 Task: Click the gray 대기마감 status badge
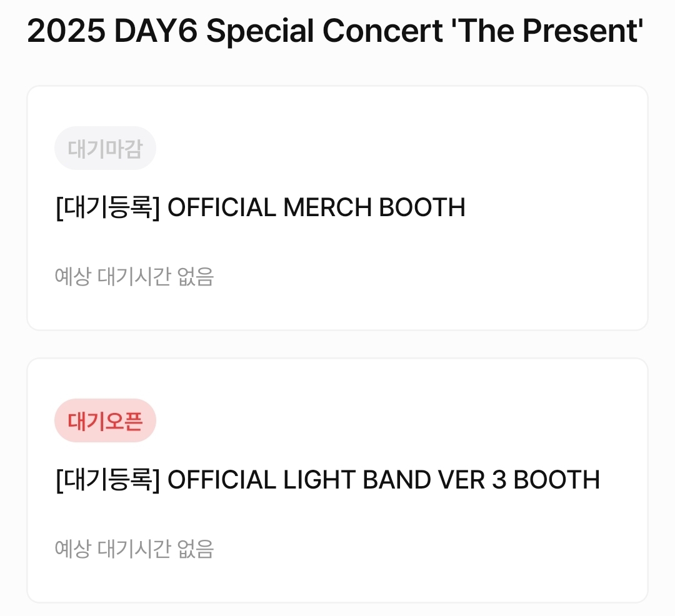click(105, 148)
